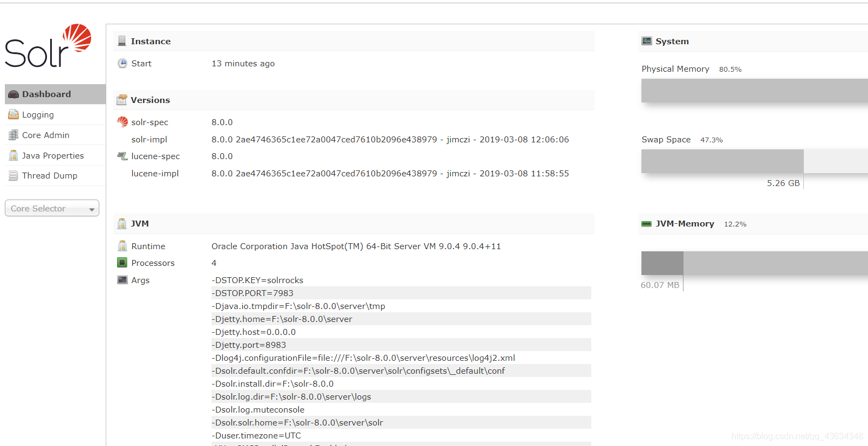Open Java Properties page
The height and width of the screenshot is (446, 868).
click(x=55, y=155)
